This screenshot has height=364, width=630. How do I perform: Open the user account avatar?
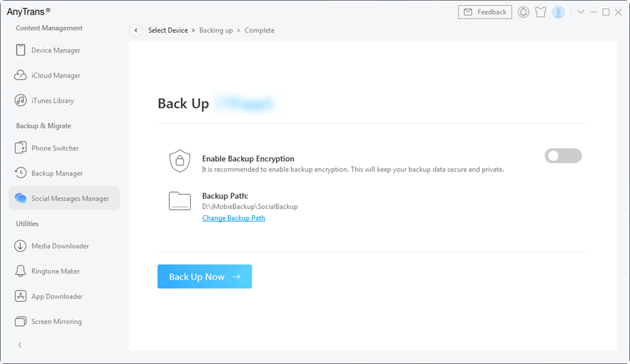[559, 12]
